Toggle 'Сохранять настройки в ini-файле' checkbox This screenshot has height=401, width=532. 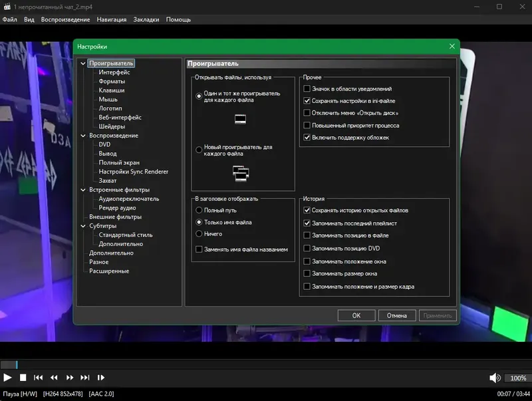307,101
